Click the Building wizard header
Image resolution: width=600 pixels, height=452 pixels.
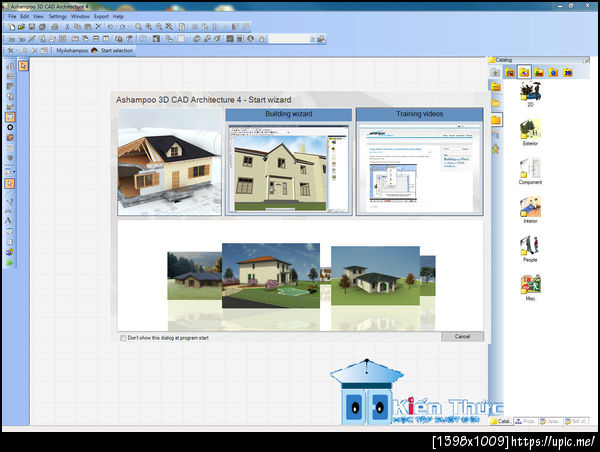(x=289, y=114)
